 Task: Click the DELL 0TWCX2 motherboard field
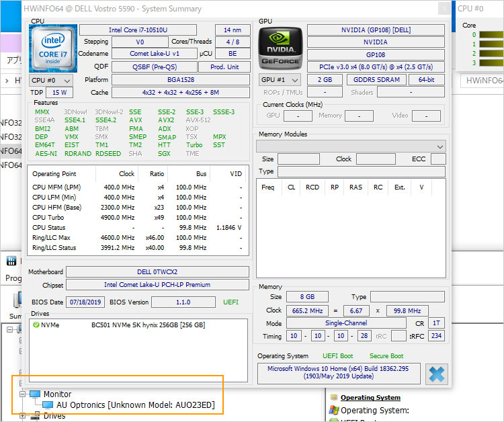(x=157, y=272)
